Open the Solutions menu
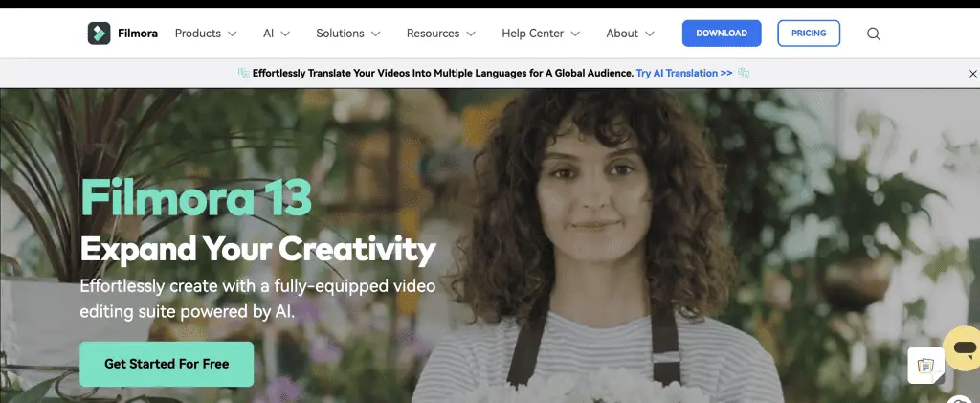Viewport: 980px width, 403px height. coord(340,34)
